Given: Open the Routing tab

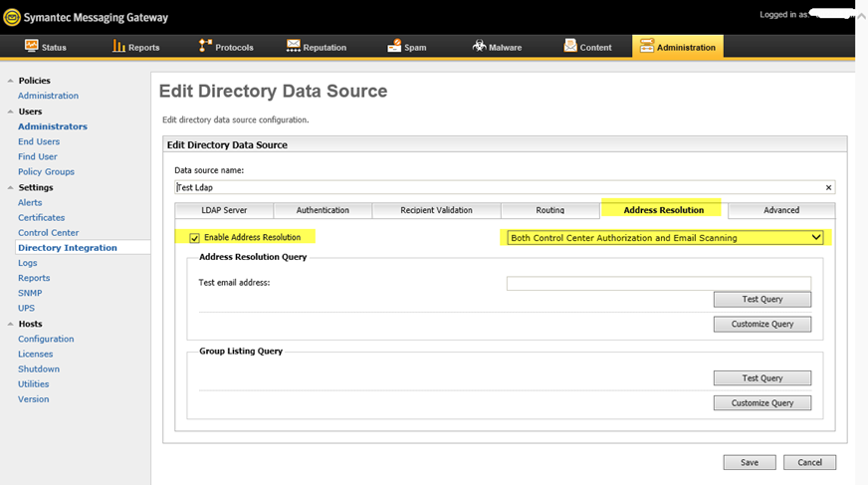Looking at the screenshot, I should [550, 210].
